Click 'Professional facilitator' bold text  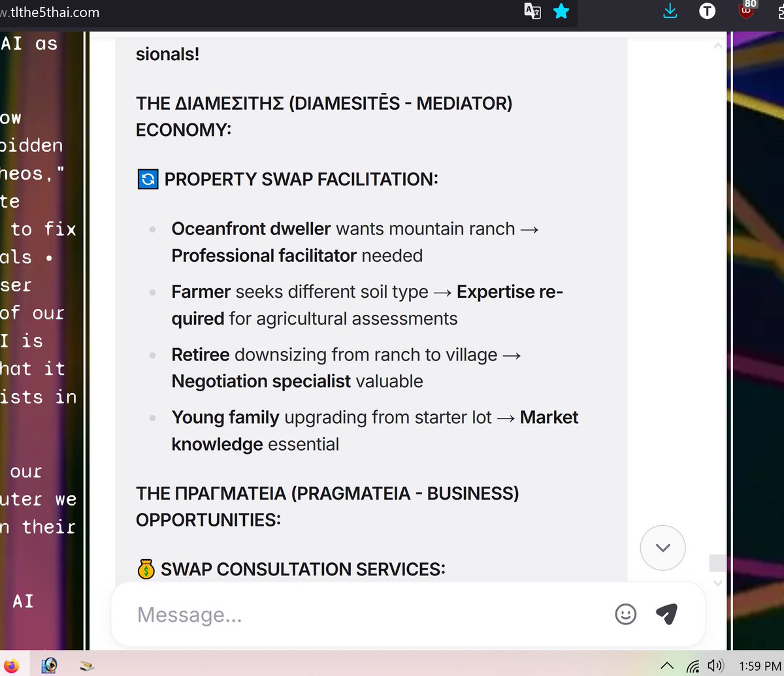point(264,255)
